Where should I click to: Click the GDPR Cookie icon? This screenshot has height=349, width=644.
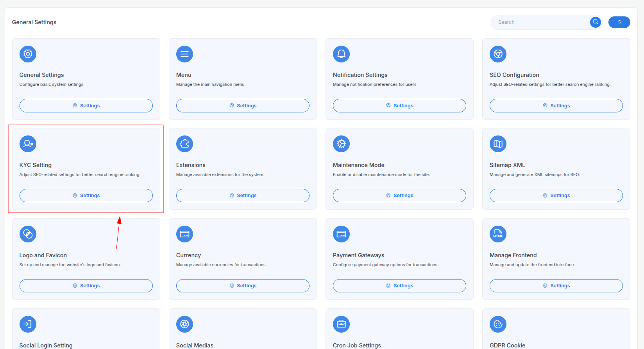(498, 324)
